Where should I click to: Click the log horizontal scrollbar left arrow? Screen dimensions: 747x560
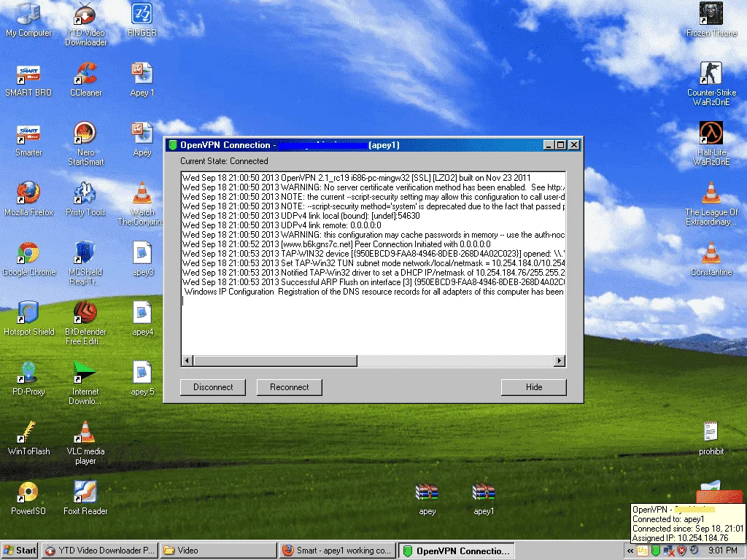click(x=187, y=360)
